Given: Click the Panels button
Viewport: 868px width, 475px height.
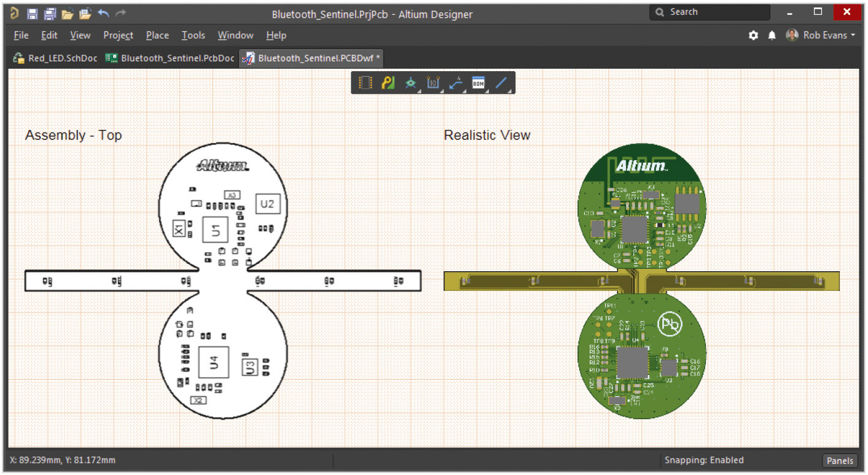Looking at the screenshot, I should (x=839, y=461).
